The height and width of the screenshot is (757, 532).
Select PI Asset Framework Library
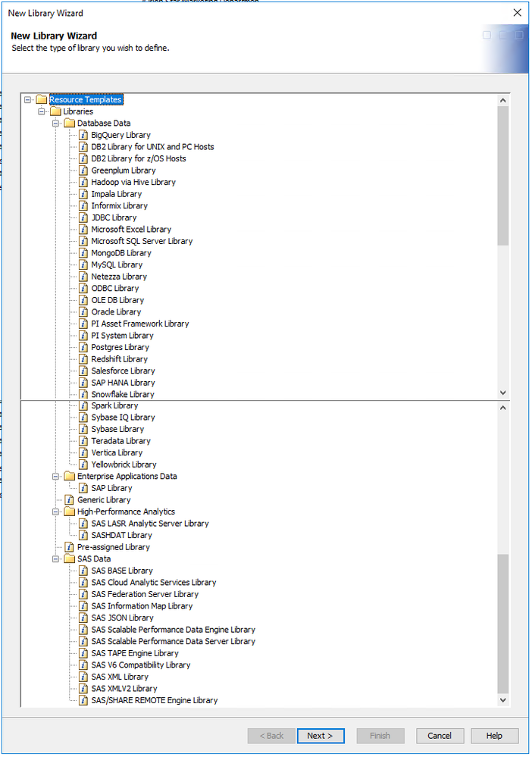point(140,324)
